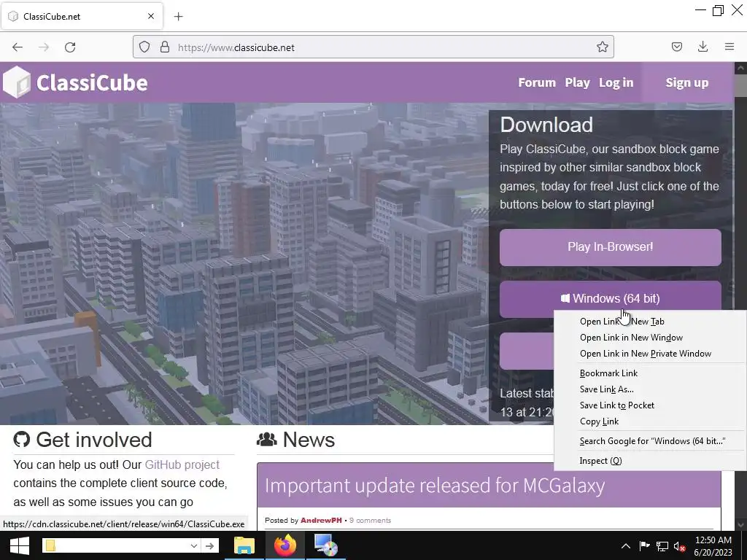Open the Forum navigation link
The image size is (747, 560).
(537, 83)
